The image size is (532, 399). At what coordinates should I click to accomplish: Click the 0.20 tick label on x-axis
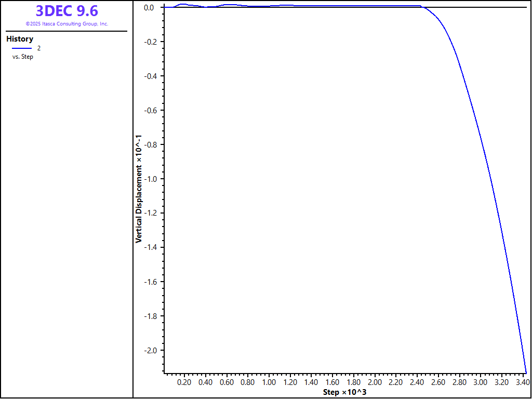(x=184, y=382)
